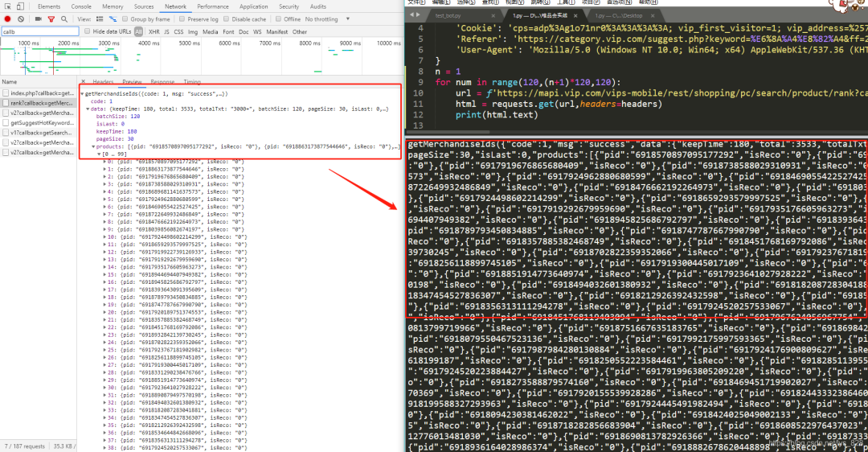Filter requests by Img type
This screenshot has width=868, height=452.
pos(193,31)
